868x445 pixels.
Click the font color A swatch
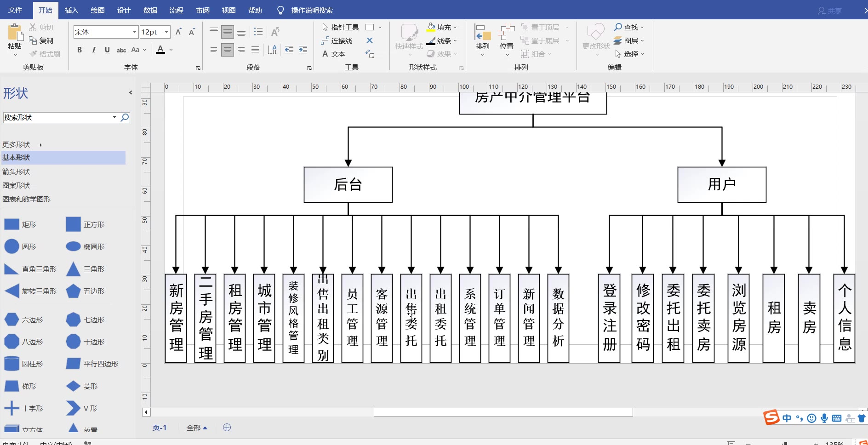[x=160, y=50]
